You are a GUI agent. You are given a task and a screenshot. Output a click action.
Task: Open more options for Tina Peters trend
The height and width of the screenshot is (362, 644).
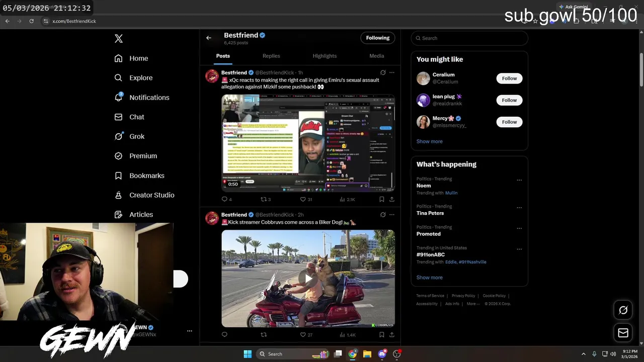[x=519, y=208]
